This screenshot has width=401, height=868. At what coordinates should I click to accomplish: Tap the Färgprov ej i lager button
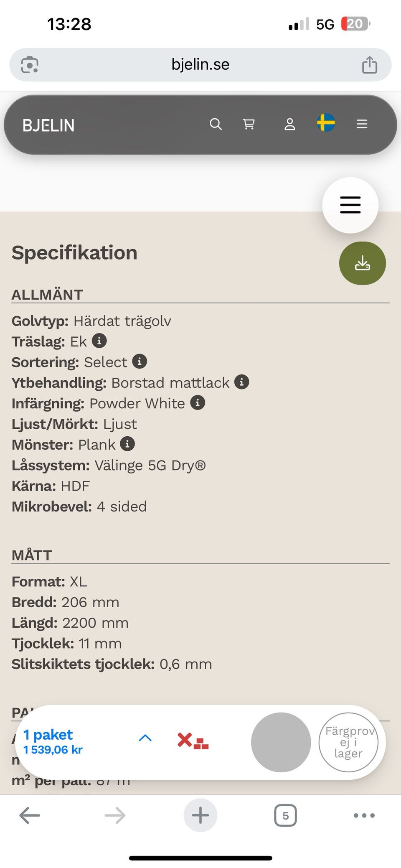point(348,742)
